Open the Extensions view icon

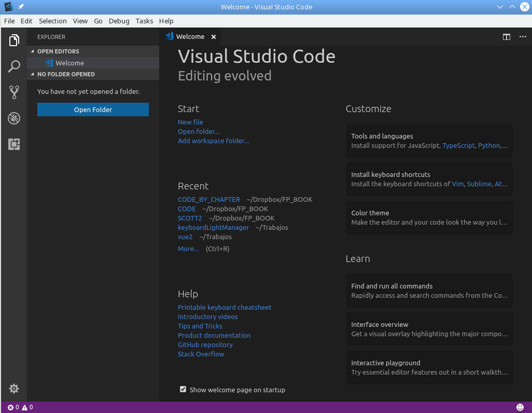14,144
